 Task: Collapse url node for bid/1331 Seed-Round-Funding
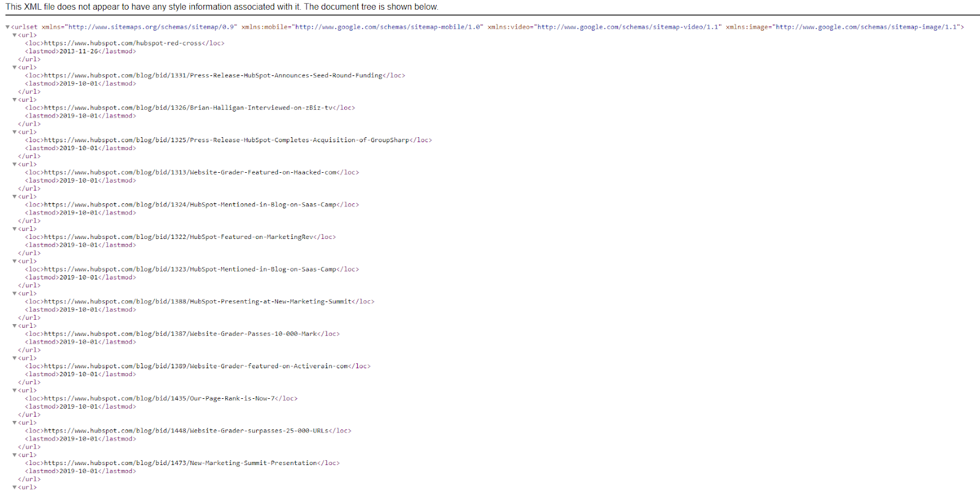point(15,67)
